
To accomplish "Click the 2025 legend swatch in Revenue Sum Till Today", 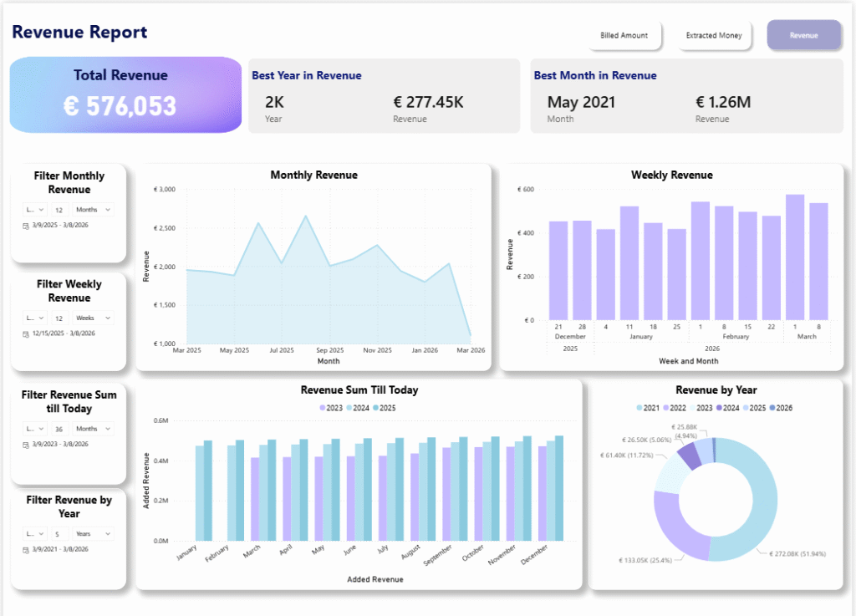I will [376, 408].
